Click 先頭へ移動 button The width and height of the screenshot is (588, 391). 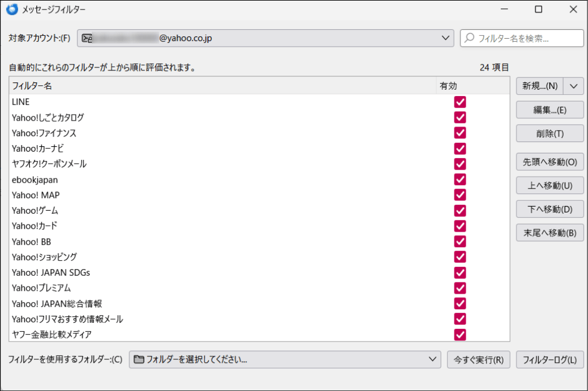[x=549, y=162]
